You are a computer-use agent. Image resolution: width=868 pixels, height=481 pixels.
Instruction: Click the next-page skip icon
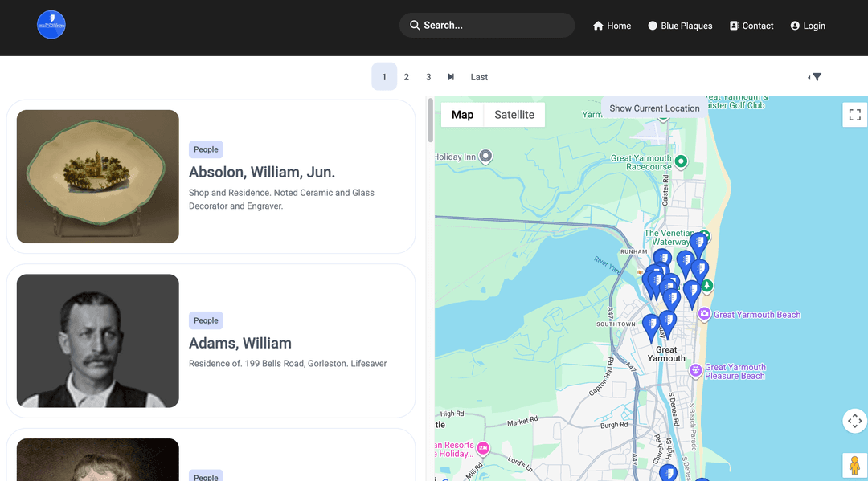451,77
